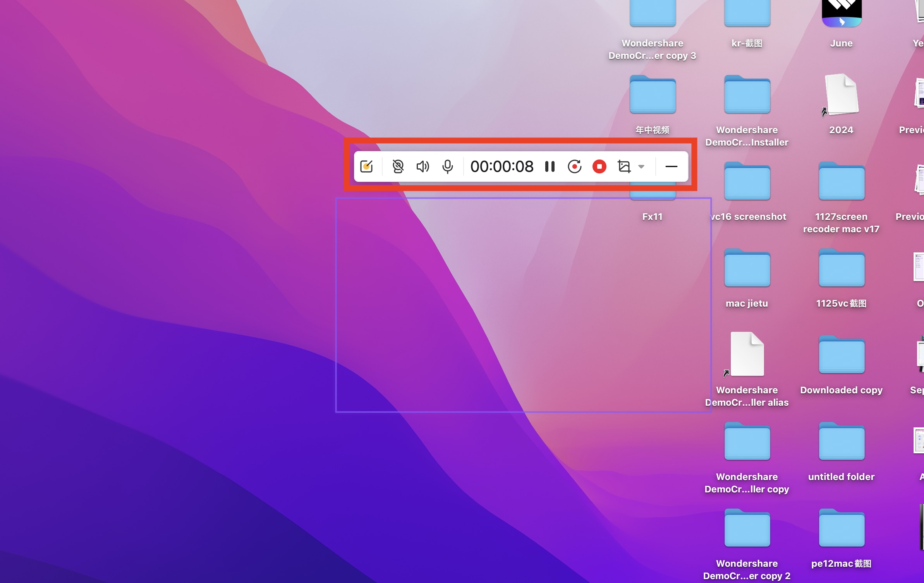
Task: Expand the screenshot options dropdown arrow
Action: click(x=641, y=167)
